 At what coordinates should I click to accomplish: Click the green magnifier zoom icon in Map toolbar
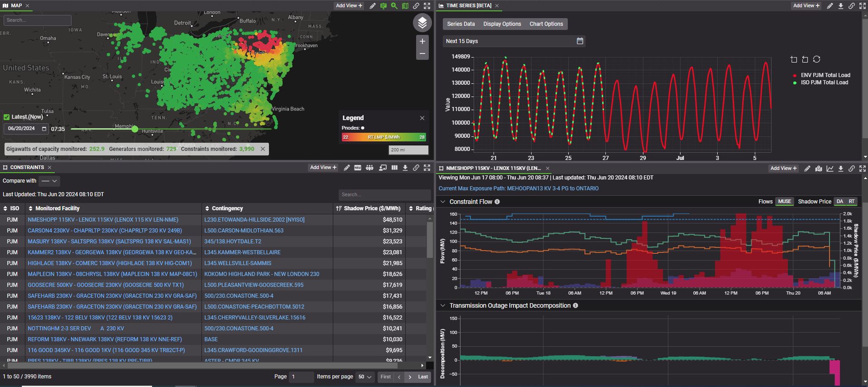[394, 6]
